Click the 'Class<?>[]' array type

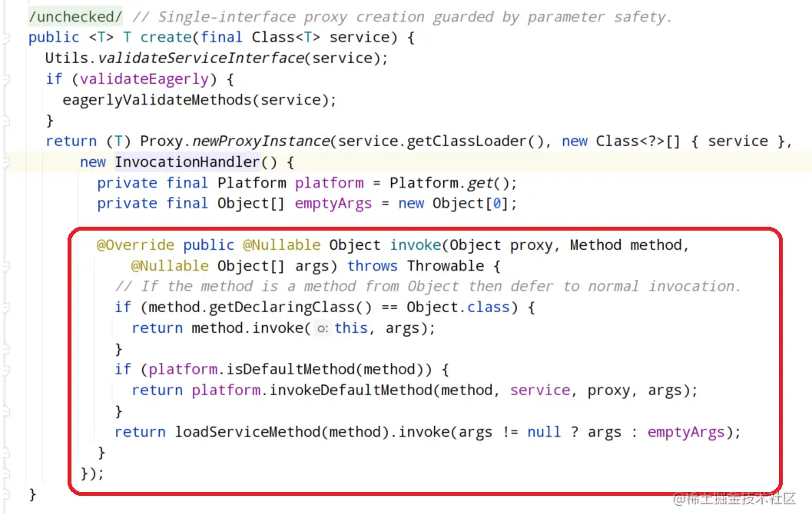(638, 141)
